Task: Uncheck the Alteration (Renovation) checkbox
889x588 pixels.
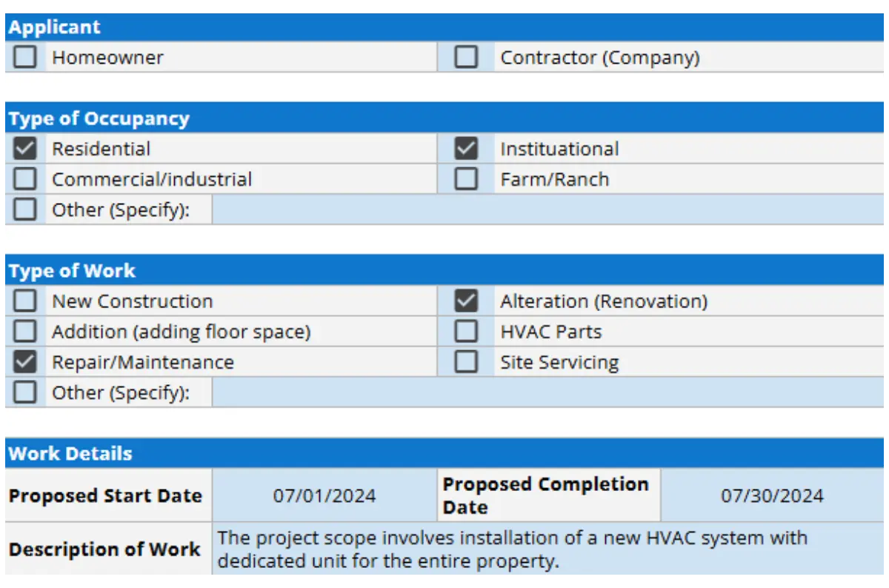Action: 466,301
